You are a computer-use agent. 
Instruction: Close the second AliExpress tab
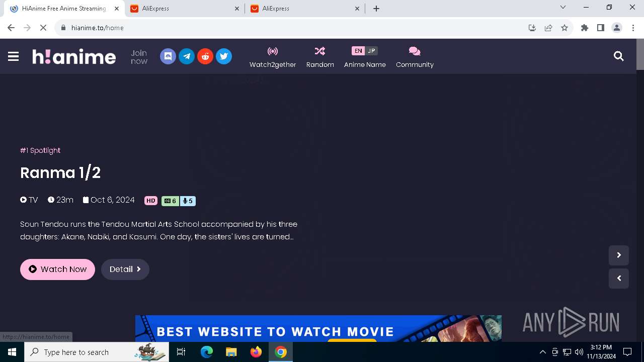pyautogui.click(x=358, y=9)
